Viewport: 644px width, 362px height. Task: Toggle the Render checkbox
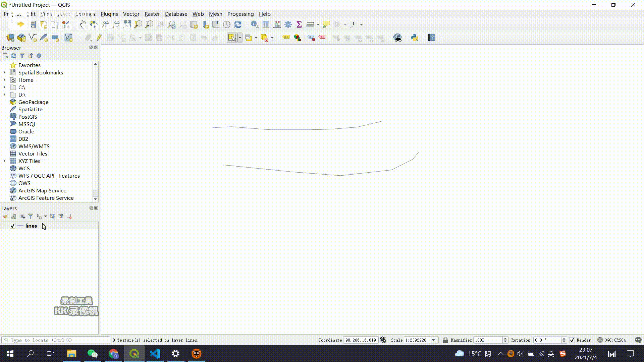(x=572, y=340)
